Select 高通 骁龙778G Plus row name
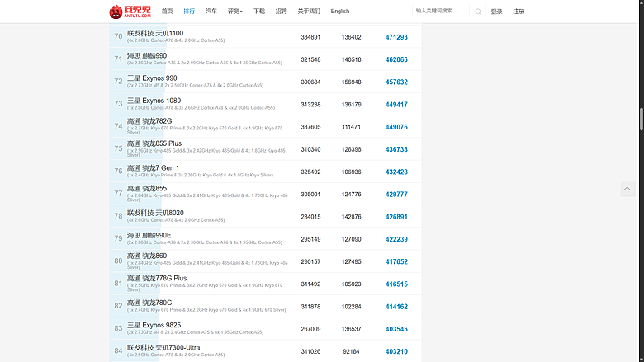The width and height of the screenshot is (644, 362). 157,279
